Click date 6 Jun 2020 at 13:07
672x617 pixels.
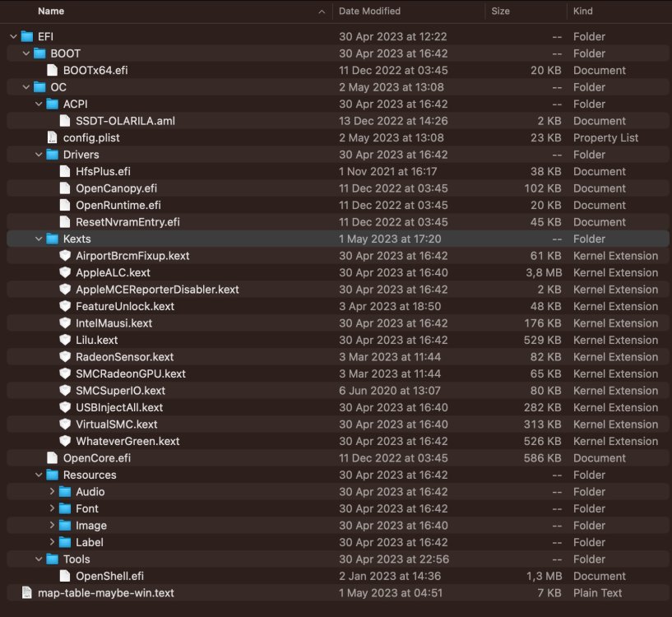[390, 391]
